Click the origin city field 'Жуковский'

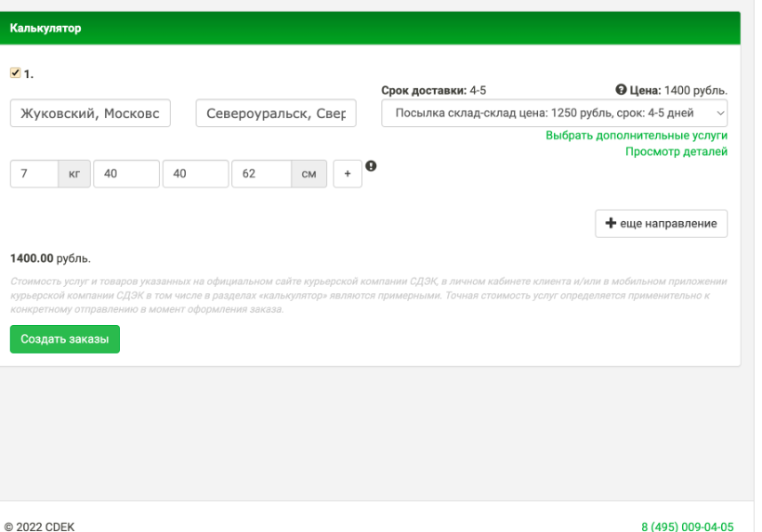90,113
